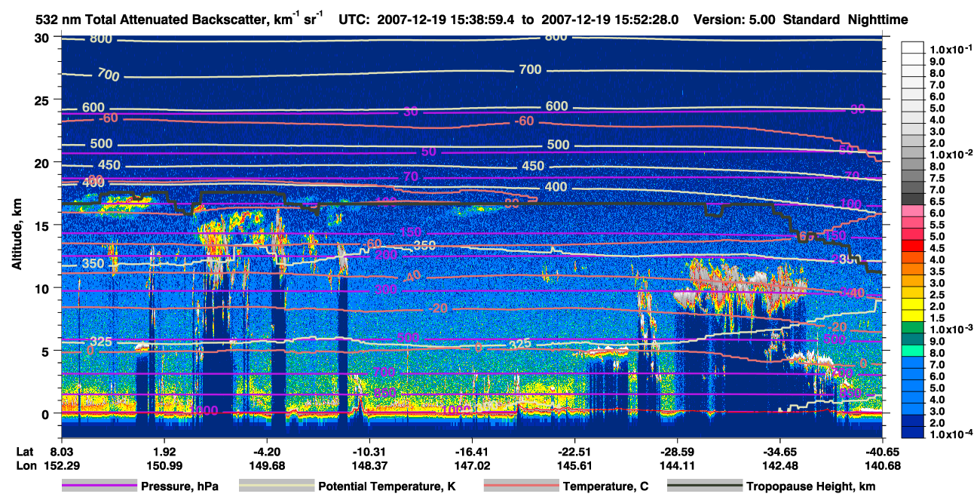
Task: Click the magenta 300 pressure contour label
Action: [x=387, y=290]
